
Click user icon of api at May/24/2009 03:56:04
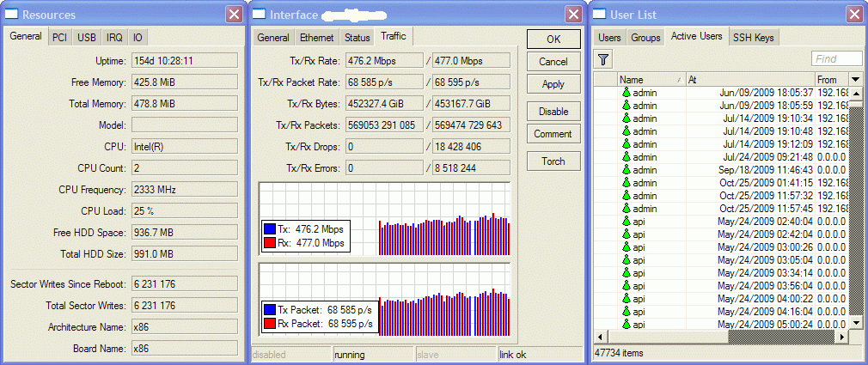click(627, 286)
